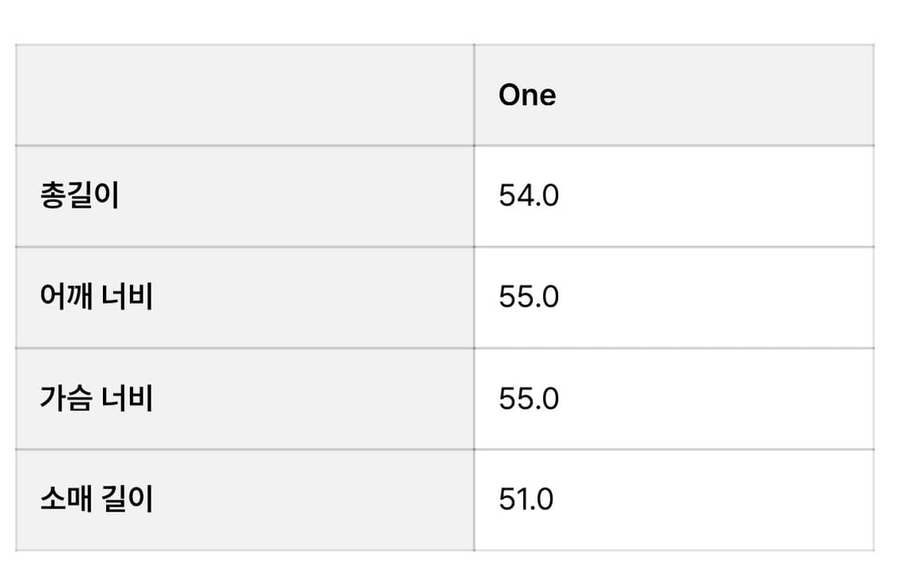The height and width of the screenshot is (588, 897).
Task: Select the 51.0 value for 소매 길이
Action: click(x=525, y=500)
